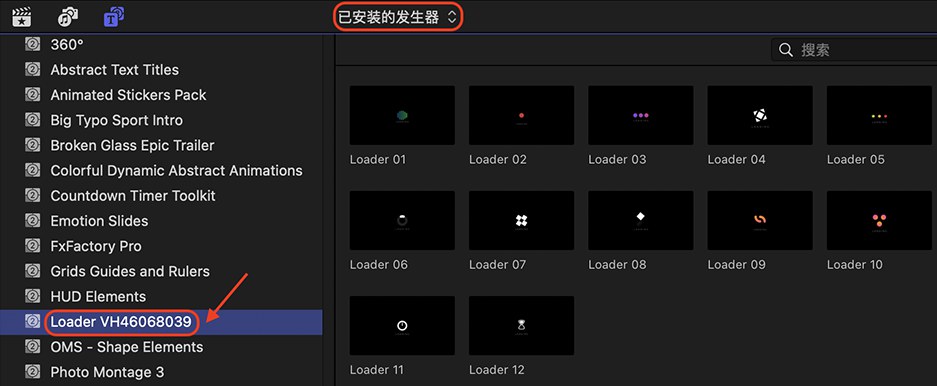Click the magnifying glass search icon
The image size is (937, 386).
click(x=786, y=50)
